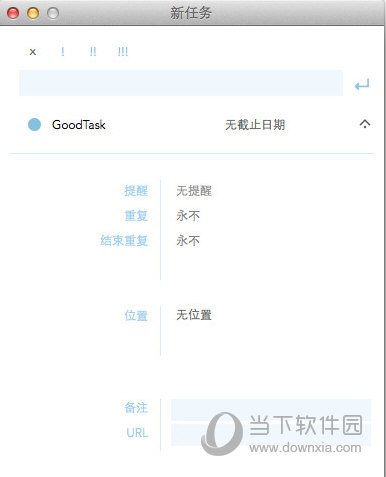Open the due date field 无截止日期

[x=255, y=125]
